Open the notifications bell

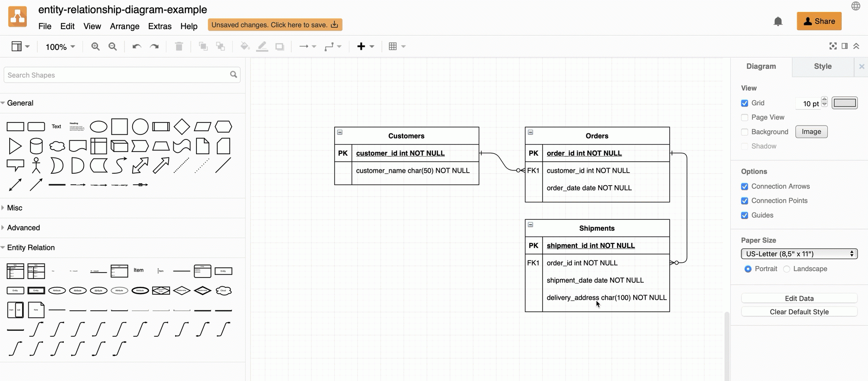(x=778, y=22)
